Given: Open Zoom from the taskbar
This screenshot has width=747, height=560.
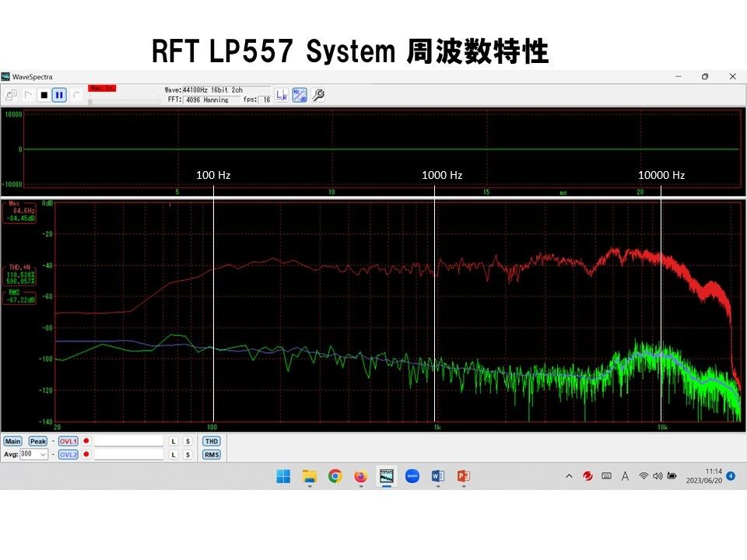Looking at the screenshot, I should coord(412,476).
